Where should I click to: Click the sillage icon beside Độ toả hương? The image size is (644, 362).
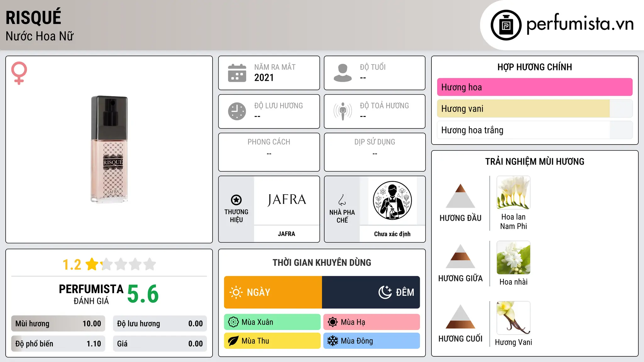click(342, 111)
